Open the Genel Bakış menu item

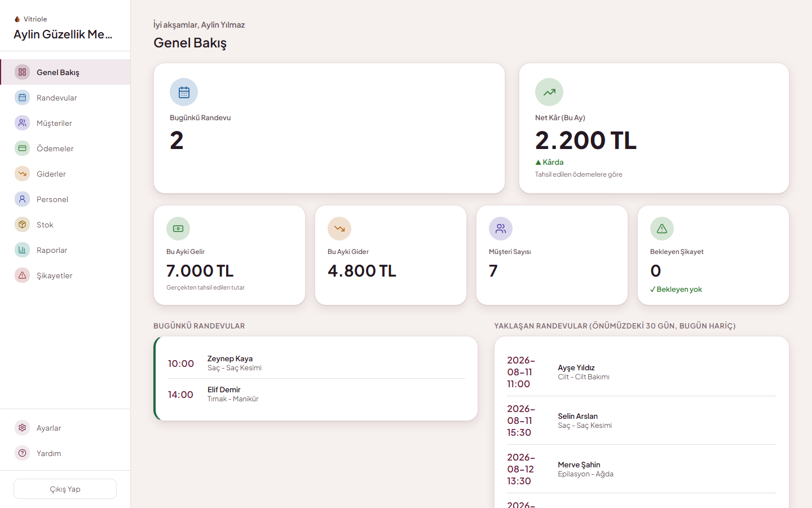click(x=65, y=72)
